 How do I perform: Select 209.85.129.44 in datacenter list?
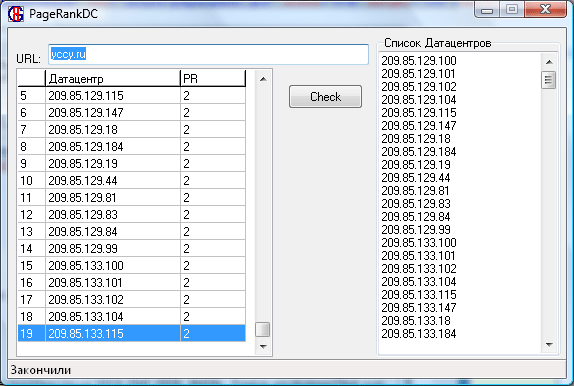416,178
